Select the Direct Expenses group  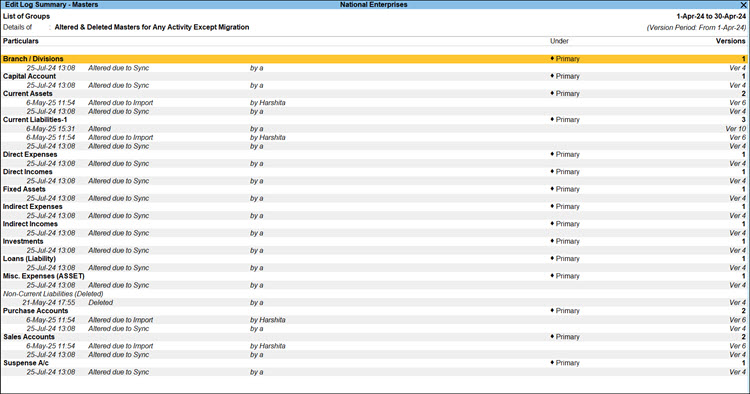(x=30, y=154)
